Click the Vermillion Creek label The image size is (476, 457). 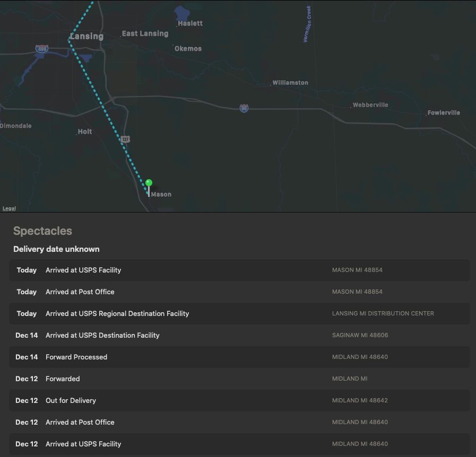(x=308, y=24)
